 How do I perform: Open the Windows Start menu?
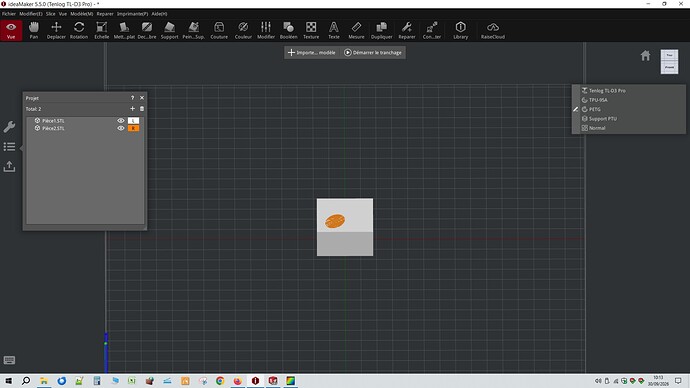click(x=8, y=381)
